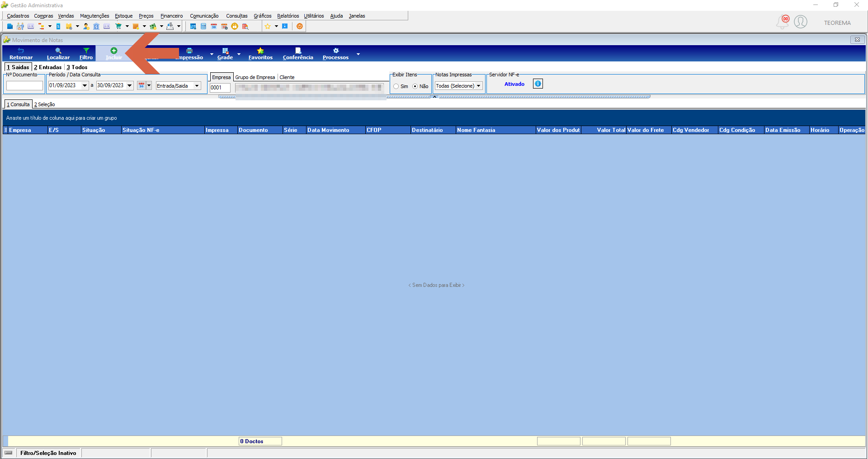Open Localizar magnifier search tool
This screenshot has height=459, width=868.
tap(58, 53)
